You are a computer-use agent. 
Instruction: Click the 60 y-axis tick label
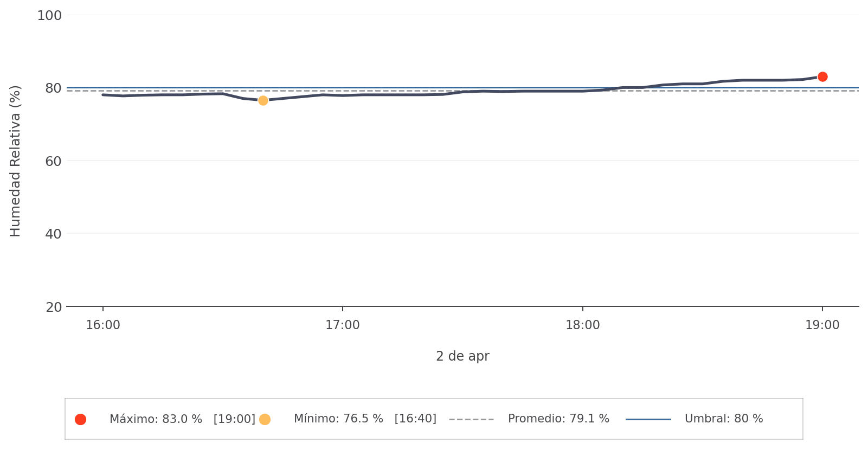point(53,162)
